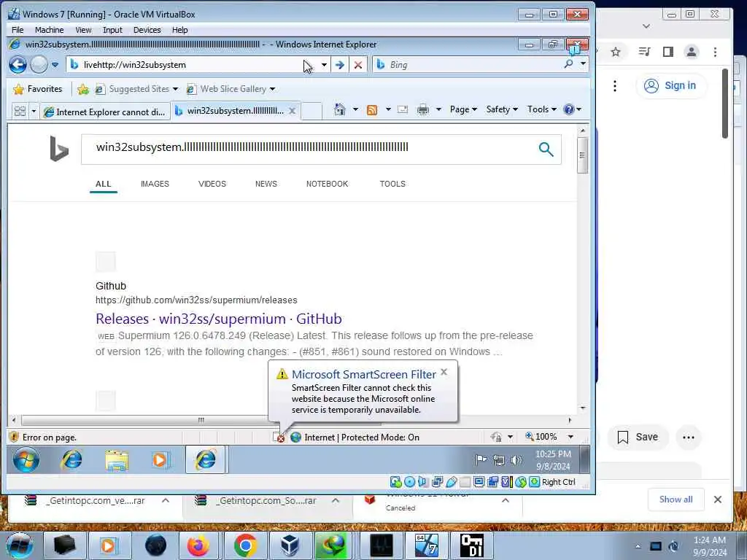The height and width of the screenshot is (560, 747).
Task: Close the SmartScreen Filter balloon
Action: (x=444, y=372)
